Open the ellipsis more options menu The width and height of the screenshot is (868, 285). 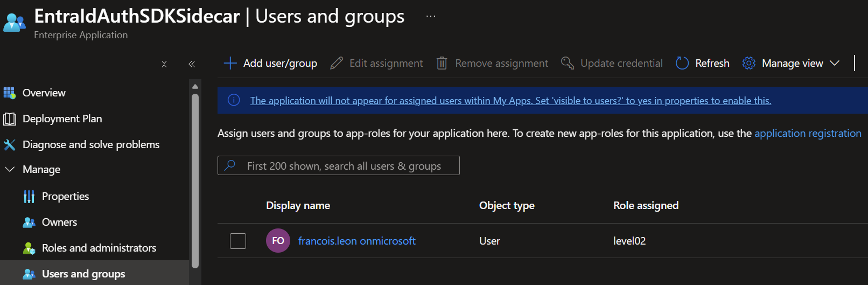coord(431,16)
